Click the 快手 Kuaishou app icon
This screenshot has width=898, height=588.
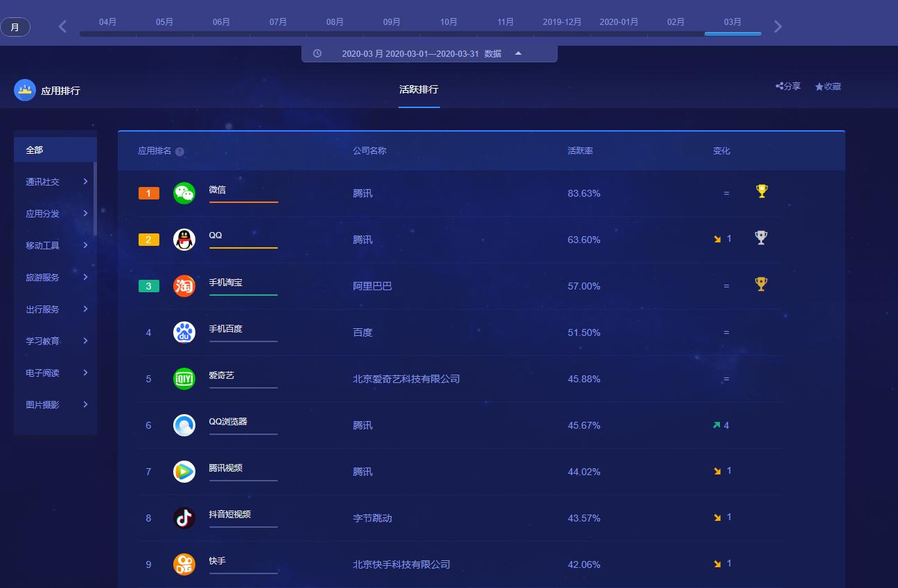(184, 564)
